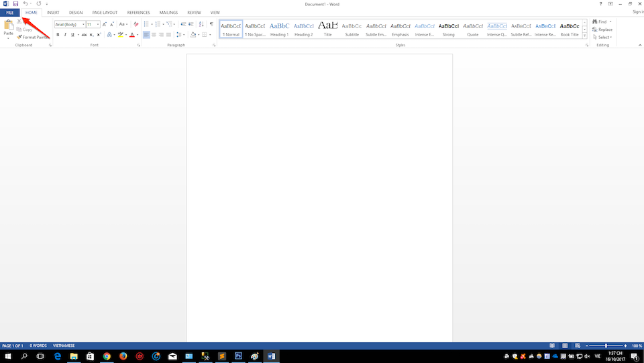Open font name dropdown Arial (Body)

(83, 24)
